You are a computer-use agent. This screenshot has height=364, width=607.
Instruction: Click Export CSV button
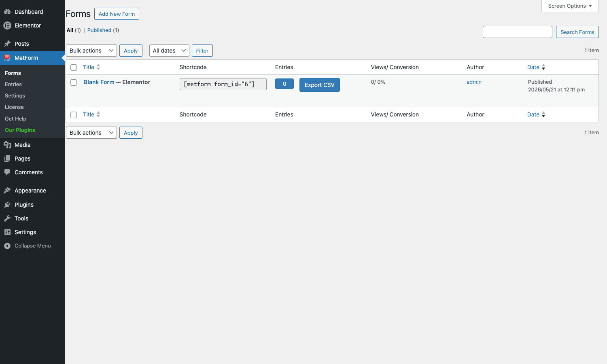coord(320,85)
